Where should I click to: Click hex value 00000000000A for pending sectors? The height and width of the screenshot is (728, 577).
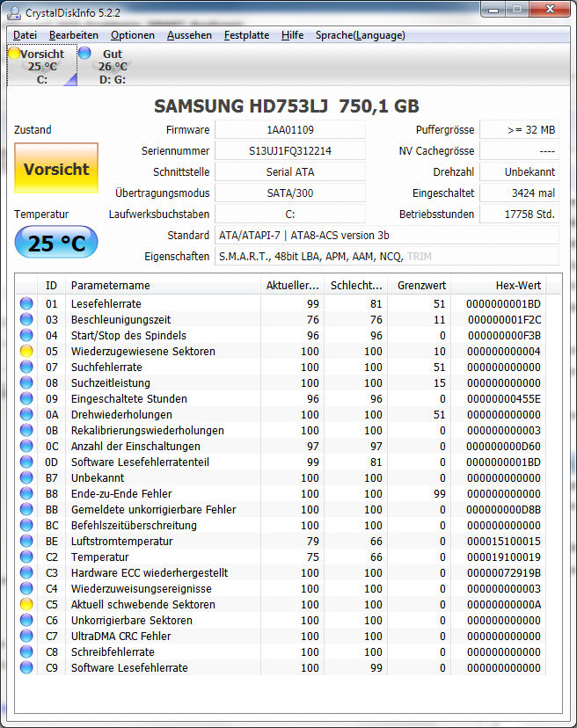[504, 605]
